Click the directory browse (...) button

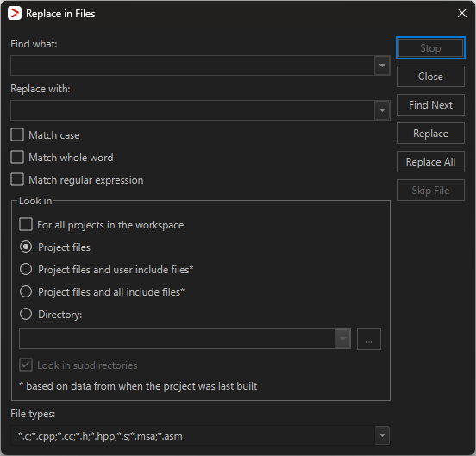369,339
